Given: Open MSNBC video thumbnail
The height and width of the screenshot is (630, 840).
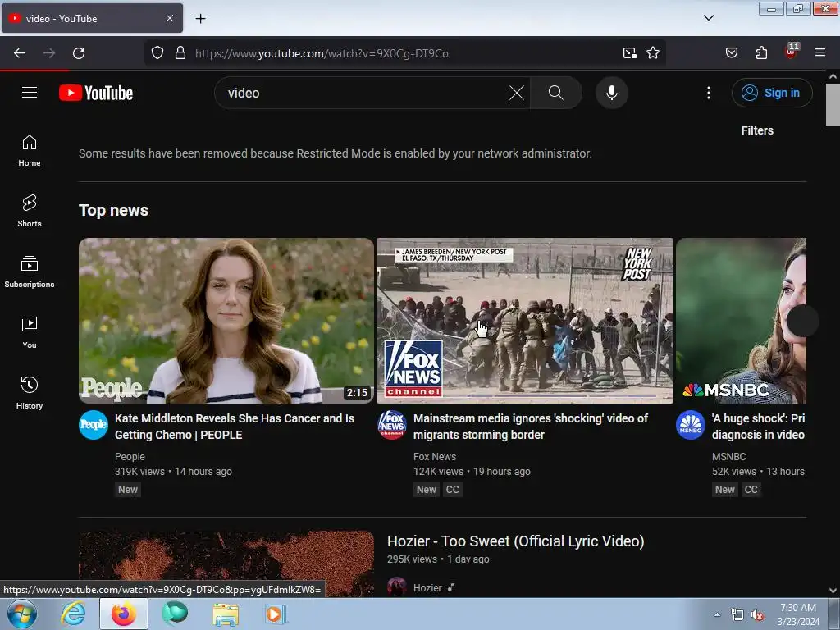Looking at the screenshot, I should (x=741, y=321).
